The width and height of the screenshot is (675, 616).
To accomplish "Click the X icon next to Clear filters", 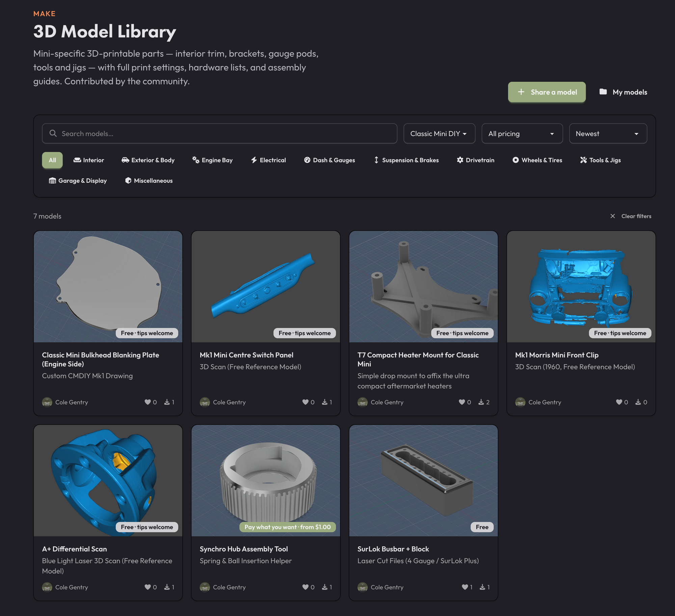I will 613,216.
